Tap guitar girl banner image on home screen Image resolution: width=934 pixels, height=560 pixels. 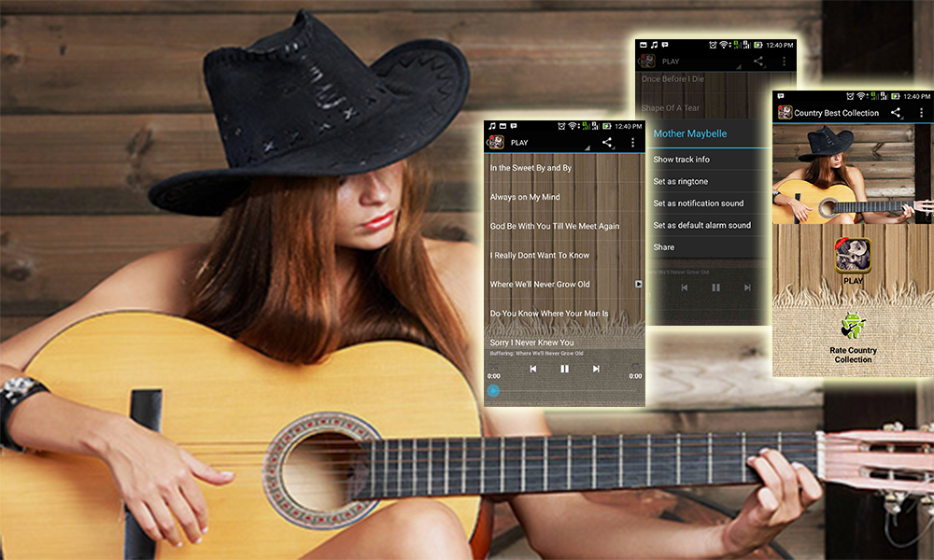853,175
